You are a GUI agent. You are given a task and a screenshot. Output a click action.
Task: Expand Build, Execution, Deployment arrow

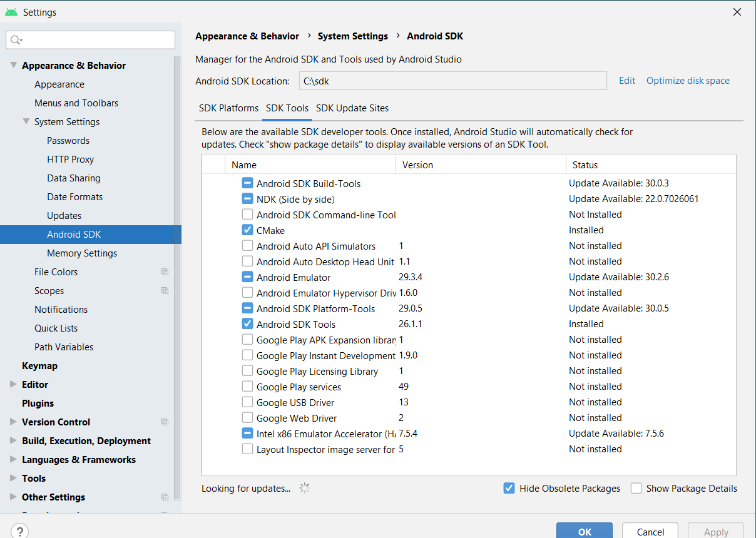13,440
